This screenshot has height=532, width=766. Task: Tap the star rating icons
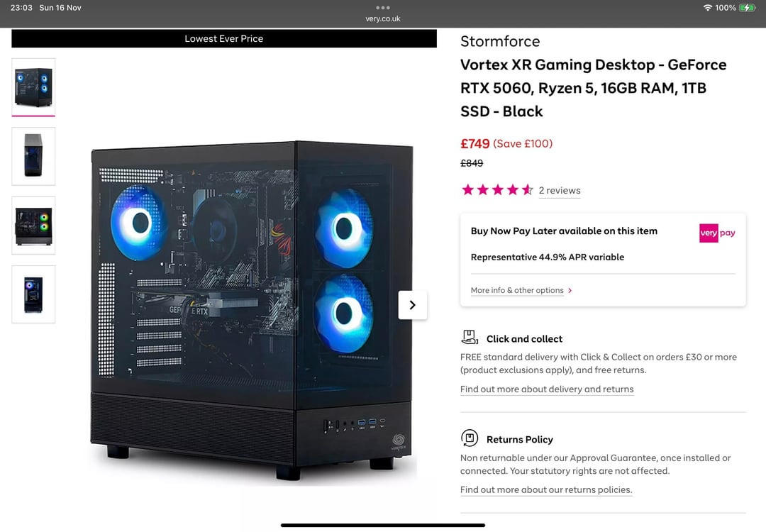[x=496, y=190]
